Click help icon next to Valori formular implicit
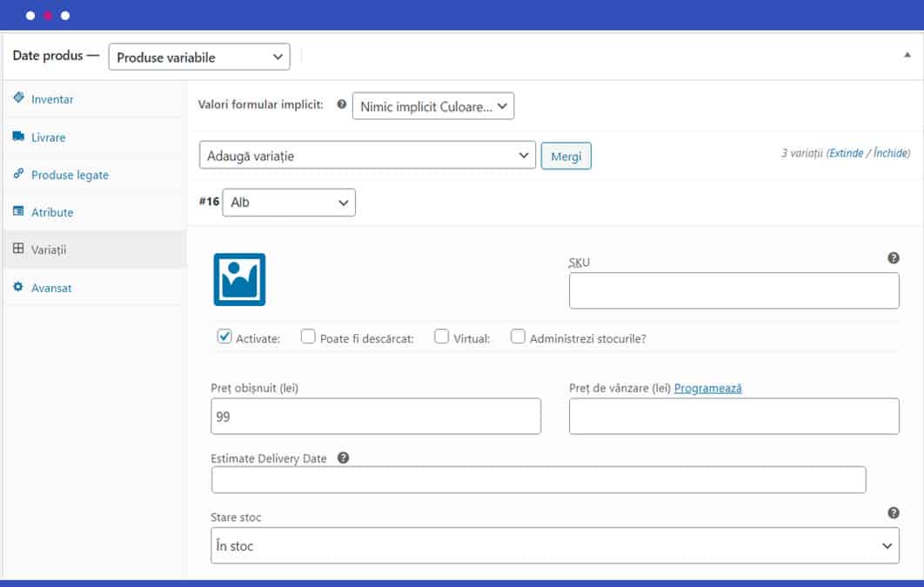Viewport: 924px width, 587px height. tap(341, 104)
